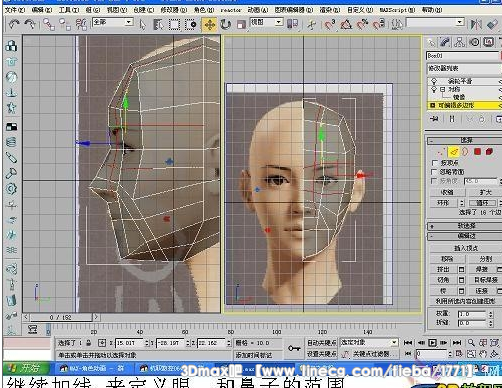Enable the ignore backfacing checkbox
Viewport: 502px width, 388px height.
click(x=435, y=172)
